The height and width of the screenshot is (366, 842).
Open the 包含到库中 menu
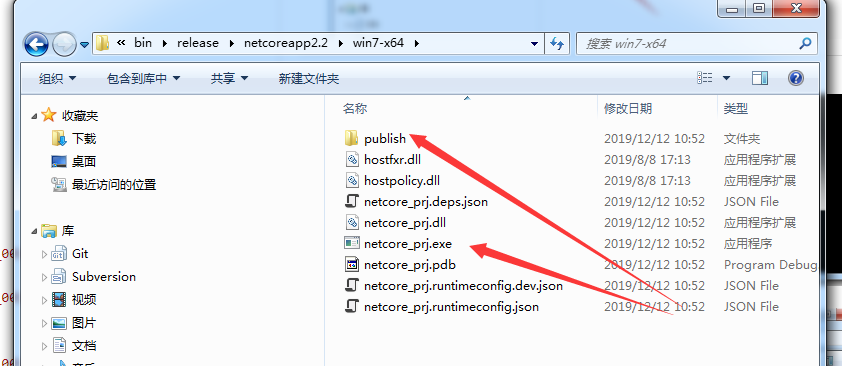tap(143, 79)
